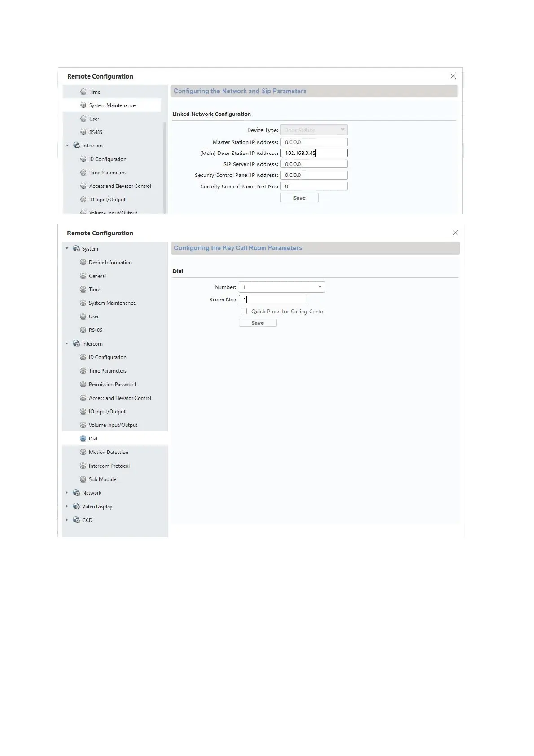This screenshot has height=756, width=534.
Task: Click the SIP Server IP Address field
Action: tap(314, 164)
